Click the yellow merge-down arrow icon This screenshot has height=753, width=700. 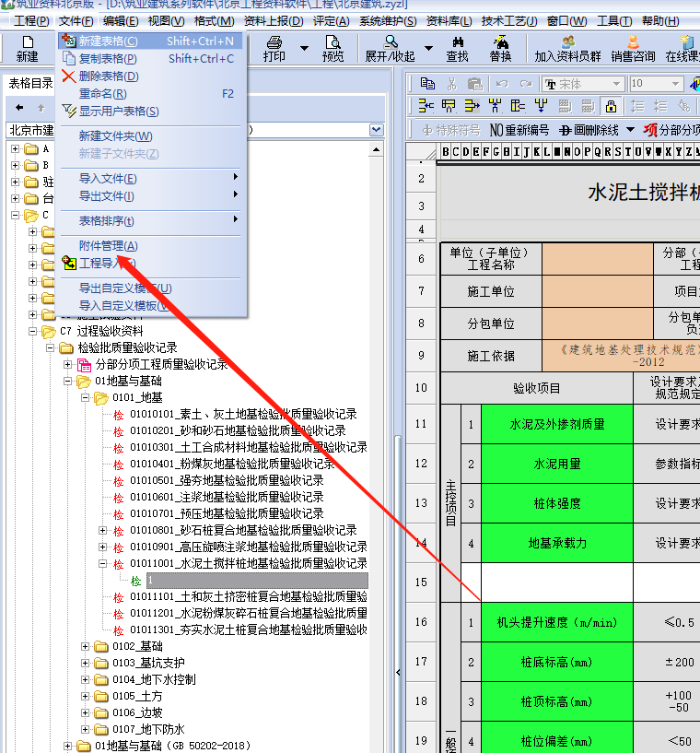click(x=542, y=106)
